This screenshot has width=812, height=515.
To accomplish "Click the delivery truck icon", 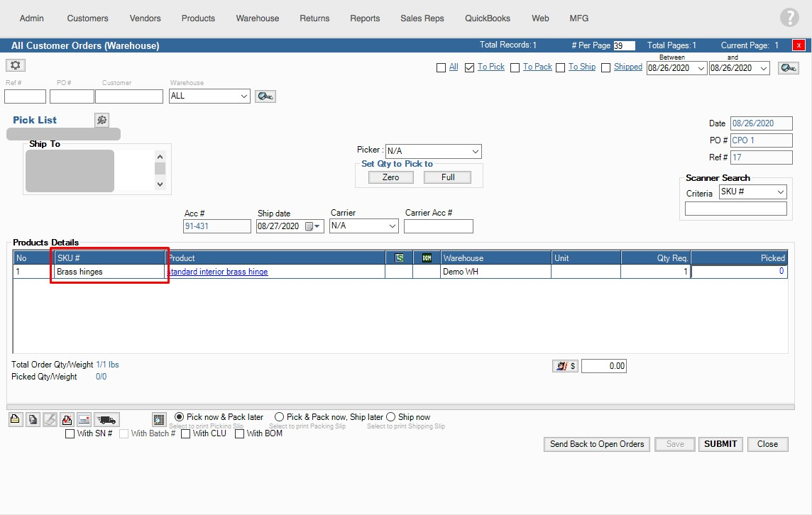I will (x=106, y=420).
